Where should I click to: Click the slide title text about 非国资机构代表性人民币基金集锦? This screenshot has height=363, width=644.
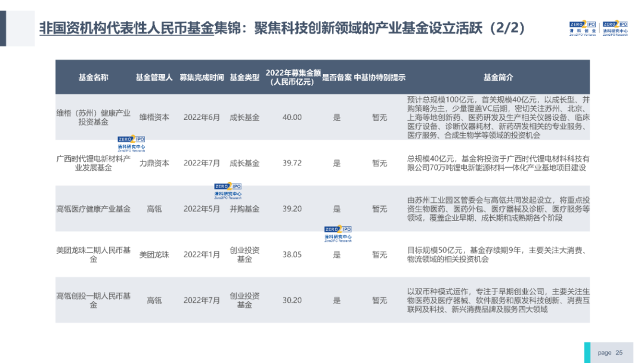coord(281,28)
